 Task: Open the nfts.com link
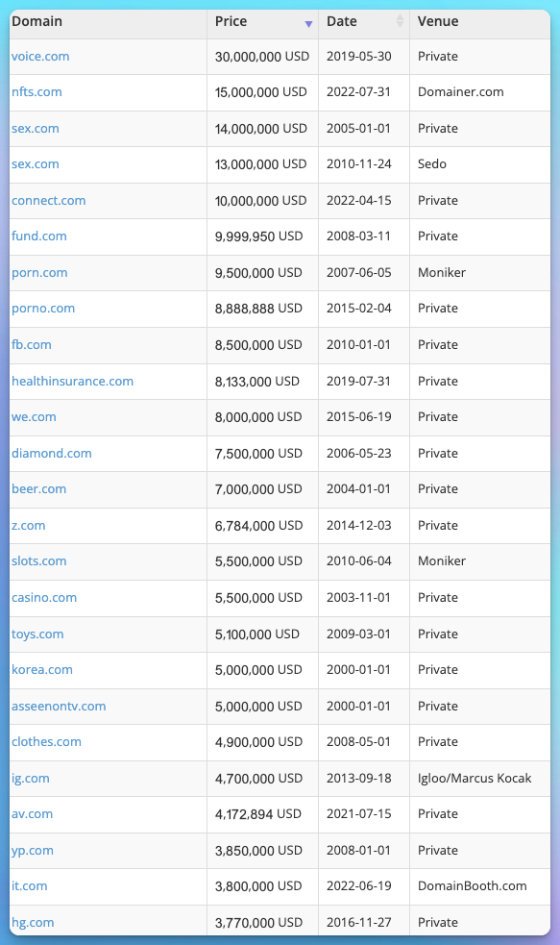(37, 91)
